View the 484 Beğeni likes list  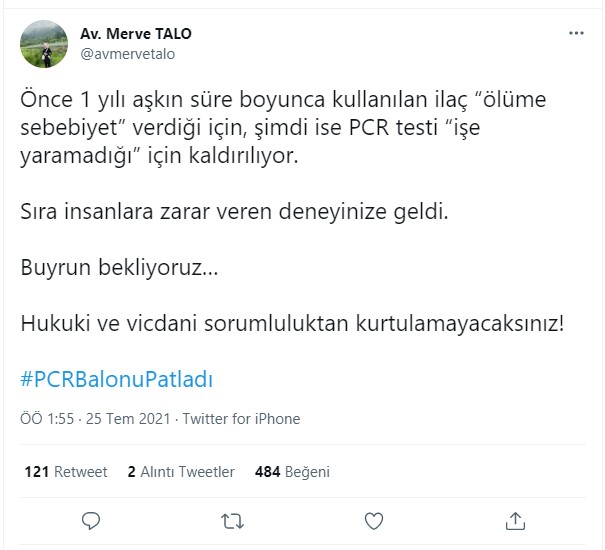tap(293, 472)
